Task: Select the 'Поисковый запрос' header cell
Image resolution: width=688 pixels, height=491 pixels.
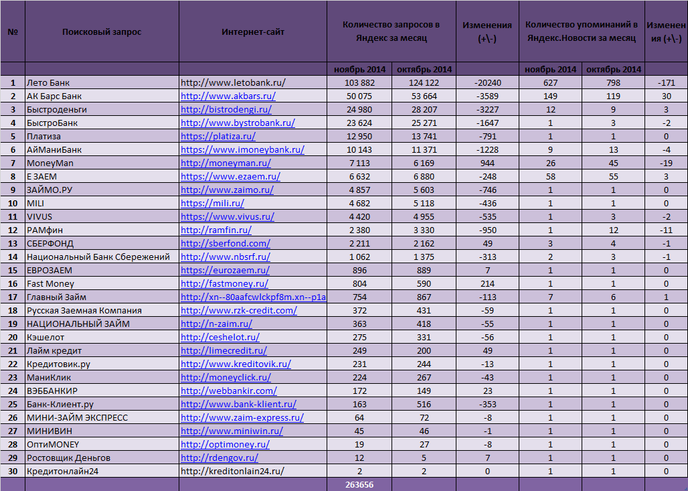Action: coord(102,32)
